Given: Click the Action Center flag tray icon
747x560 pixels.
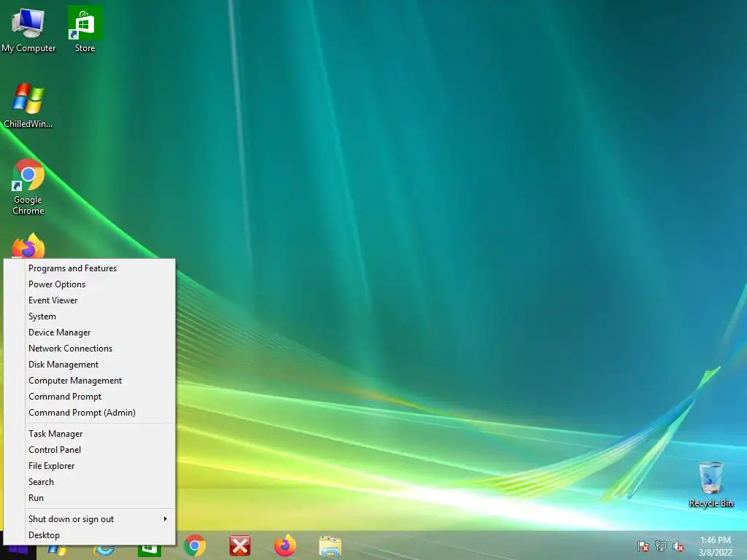Looking at the screenshot, I should pyautogui.click(x=643, y=545).
